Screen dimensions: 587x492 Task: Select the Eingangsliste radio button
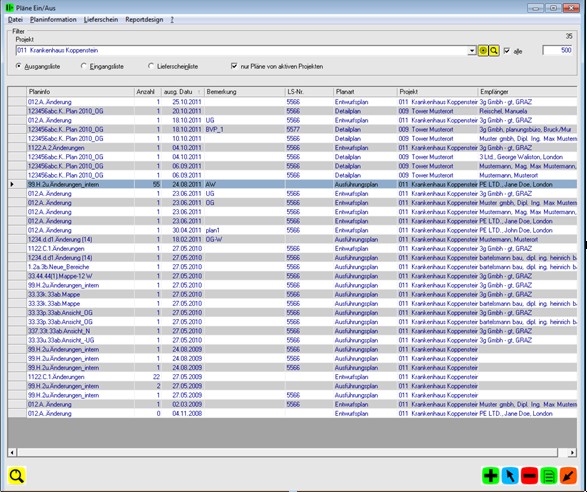(83, 66)
